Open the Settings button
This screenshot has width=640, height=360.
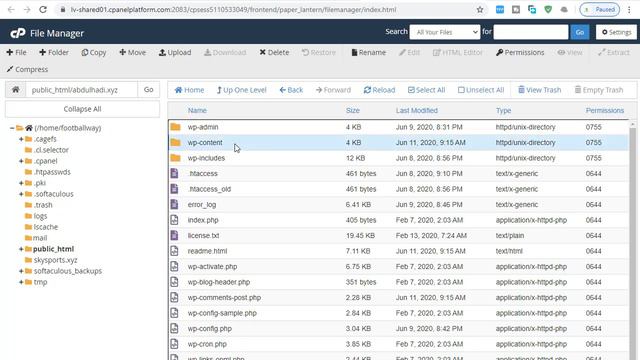[616, 32]
